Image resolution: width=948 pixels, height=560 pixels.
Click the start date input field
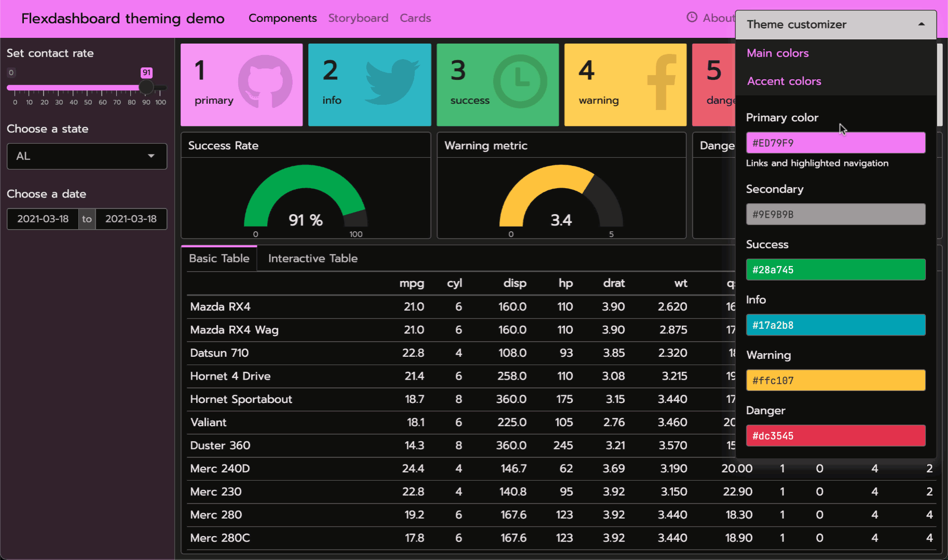pyautogui.click(x=43, y=219)
